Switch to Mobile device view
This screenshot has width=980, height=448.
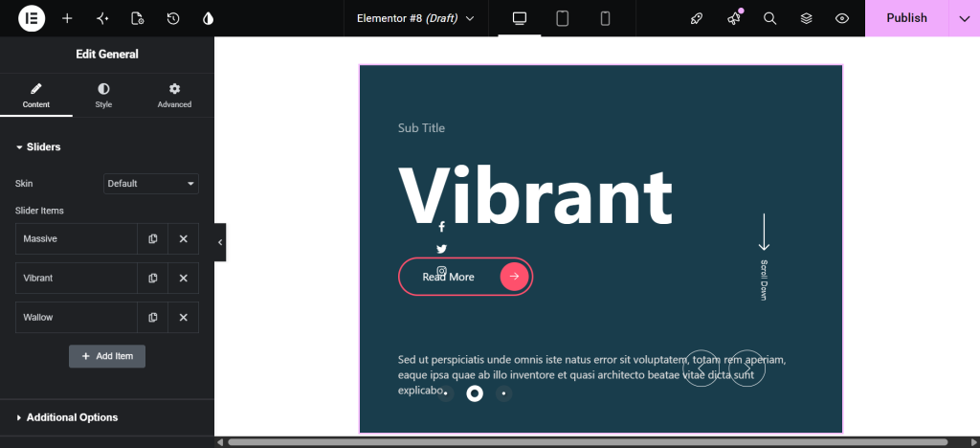[605, 18]
